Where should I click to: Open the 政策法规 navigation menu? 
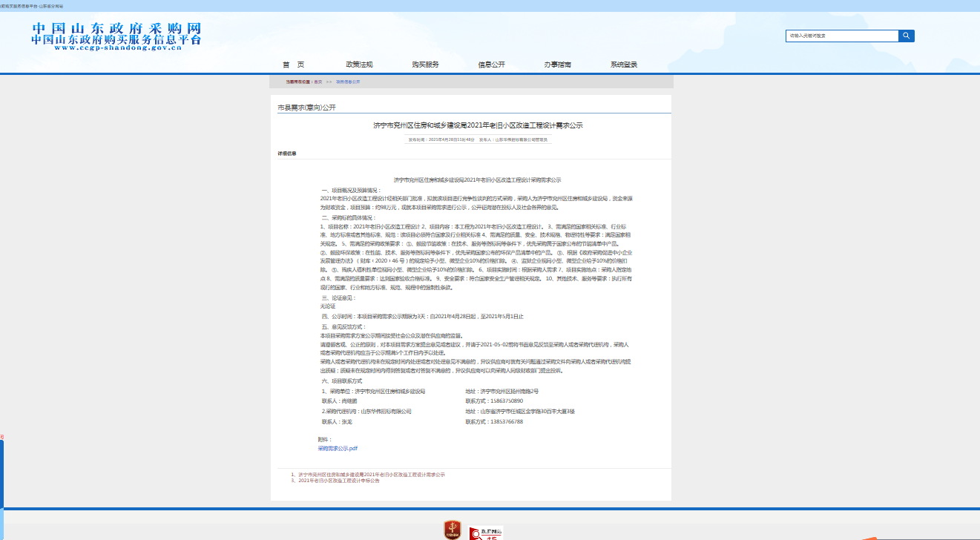(x=359, y=65)
